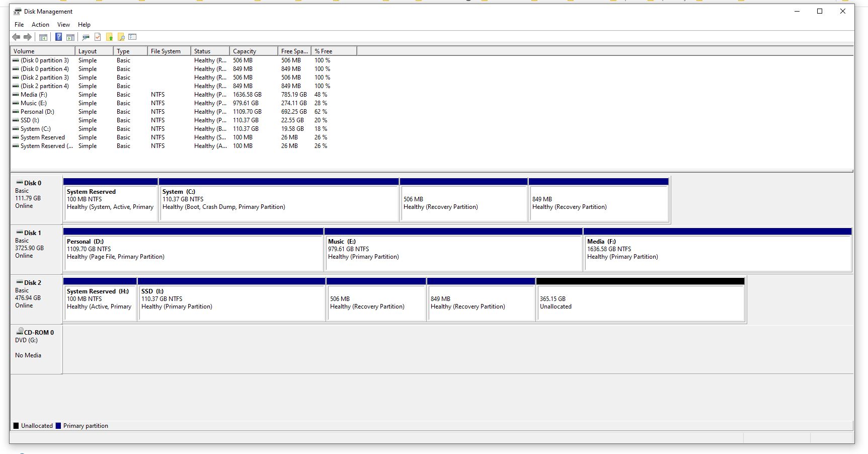This screenshot has width=868, height=454.
Task: Click the blue Primary partition legend swatch
Action: 58,426
